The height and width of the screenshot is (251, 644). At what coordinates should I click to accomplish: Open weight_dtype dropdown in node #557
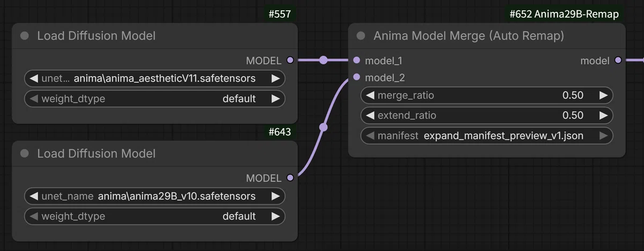click(x=155, y=99)
